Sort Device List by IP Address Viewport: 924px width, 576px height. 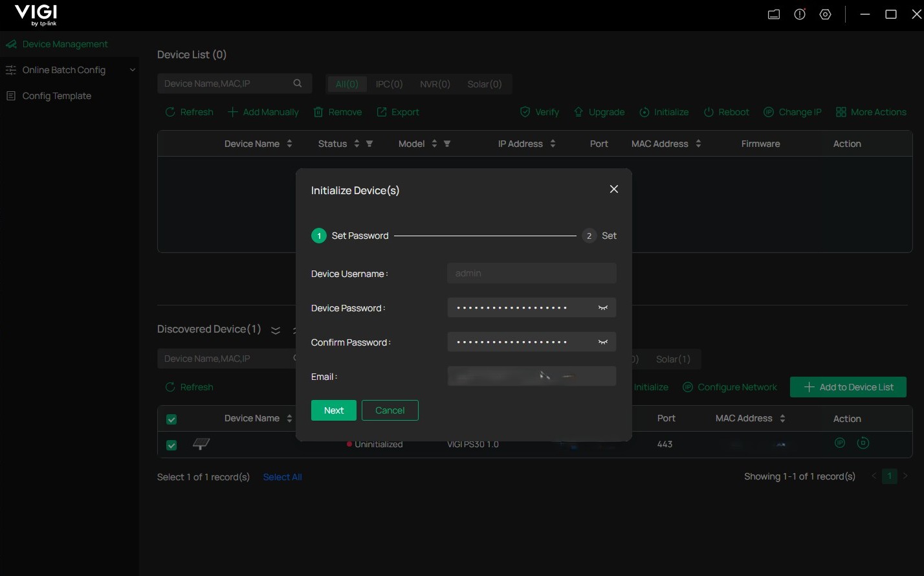(x=553, y=144)
